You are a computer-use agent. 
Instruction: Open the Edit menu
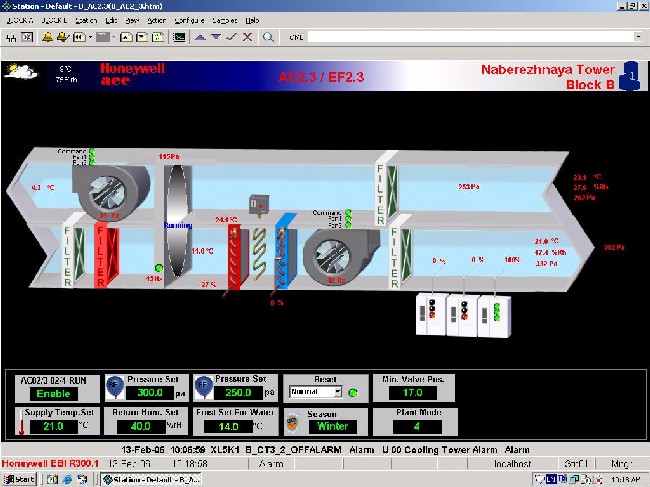pos(111,20)
